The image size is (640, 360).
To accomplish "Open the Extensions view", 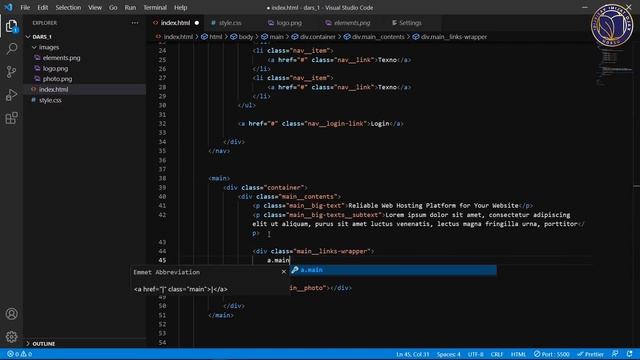I will (11, 118).
